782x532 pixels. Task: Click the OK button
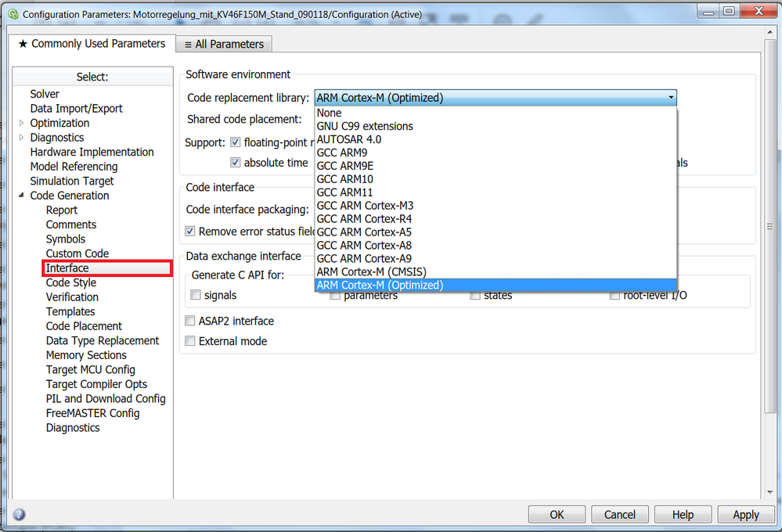point(557,515)
